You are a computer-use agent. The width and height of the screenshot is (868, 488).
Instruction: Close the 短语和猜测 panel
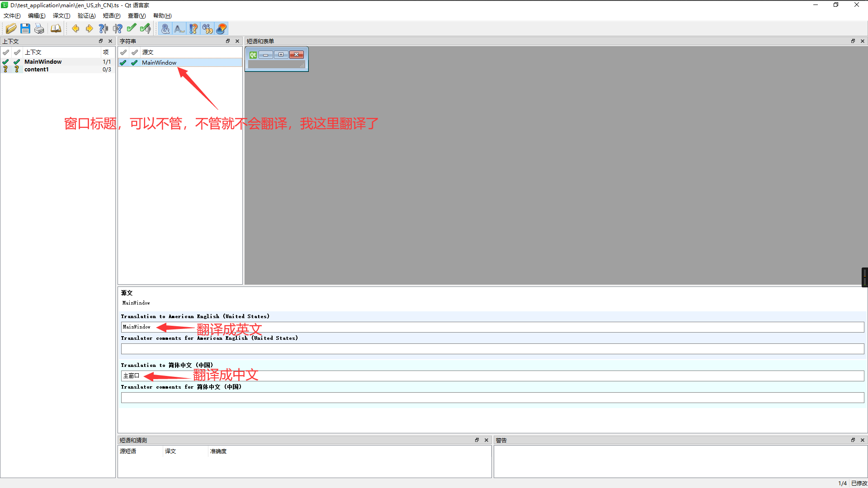coord(486,440)
